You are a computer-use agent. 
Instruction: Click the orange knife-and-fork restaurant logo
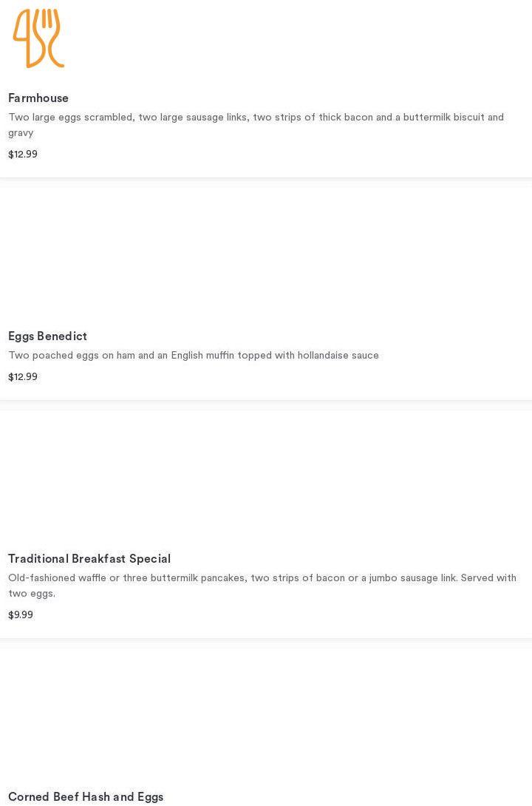[x=38, y=38]
